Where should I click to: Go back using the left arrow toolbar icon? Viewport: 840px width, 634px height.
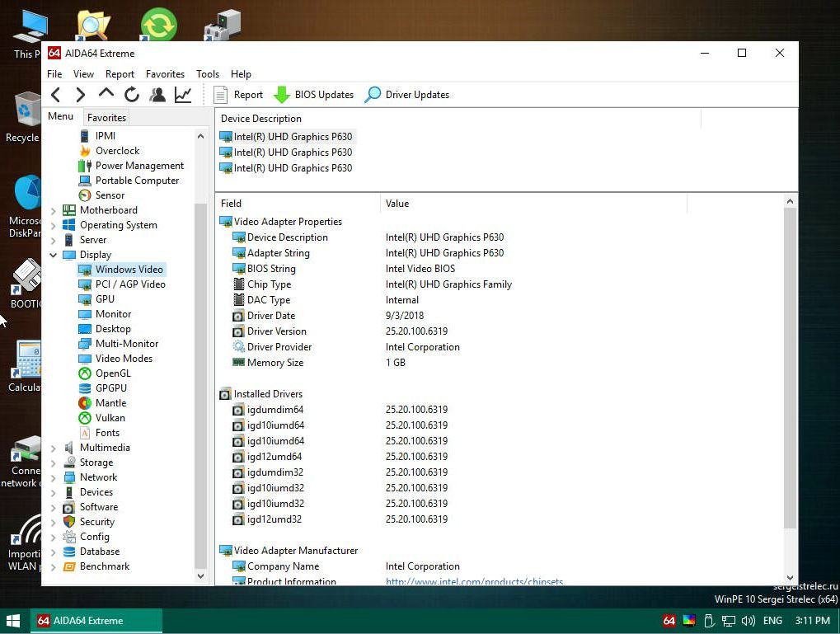coord(56,95)
